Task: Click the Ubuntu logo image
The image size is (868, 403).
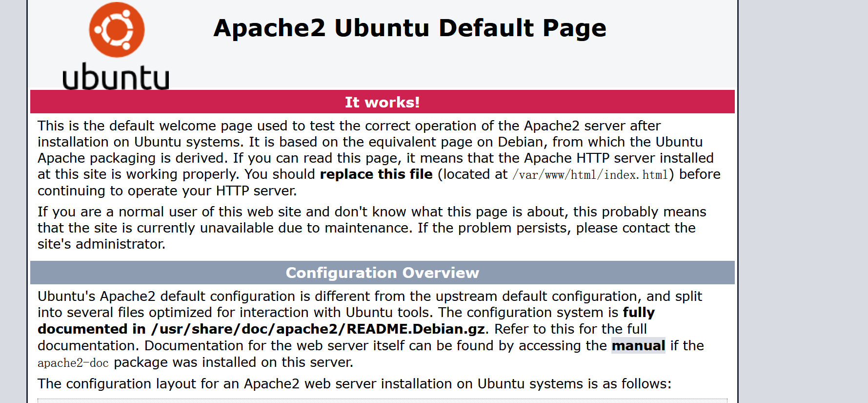Action: (116, 45)
